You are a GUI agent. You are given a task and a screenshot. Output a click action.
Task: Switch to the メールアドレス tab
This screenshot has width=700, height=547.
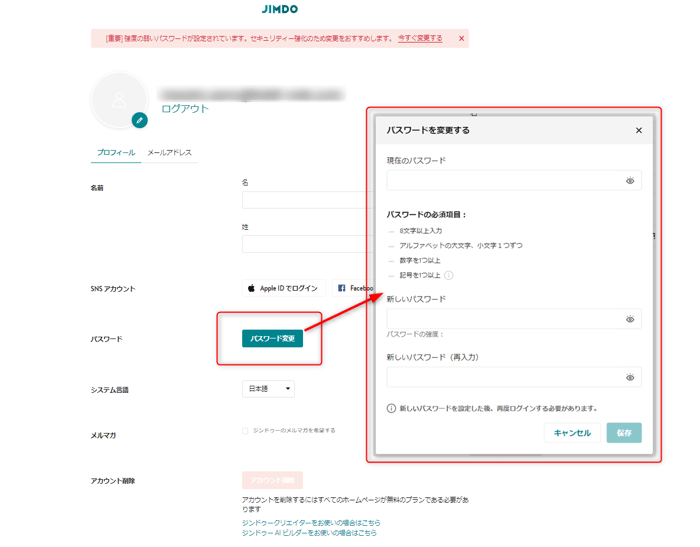[x=170, y=153]
